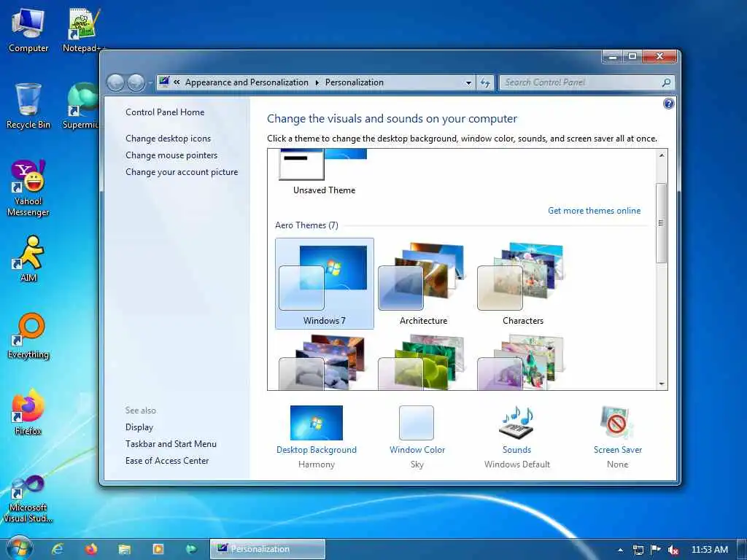Select the Microsoft Visual Studio desktop shortcut
Screen dimensions: 747x560
28,499
